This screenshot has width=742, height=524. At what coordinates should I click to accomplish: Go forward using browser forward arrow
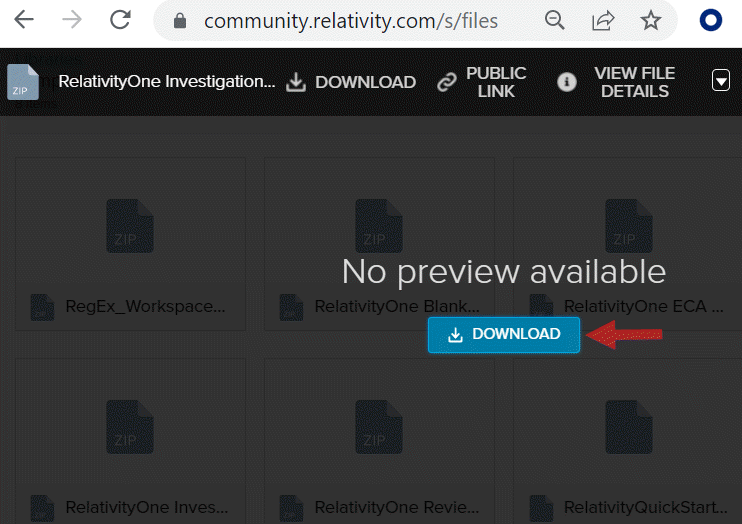[x=72, y=20]
